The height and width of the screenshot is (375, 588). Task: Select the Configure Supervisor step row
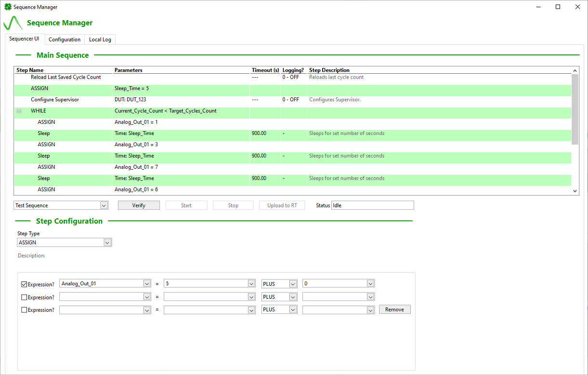click(55, 100)
